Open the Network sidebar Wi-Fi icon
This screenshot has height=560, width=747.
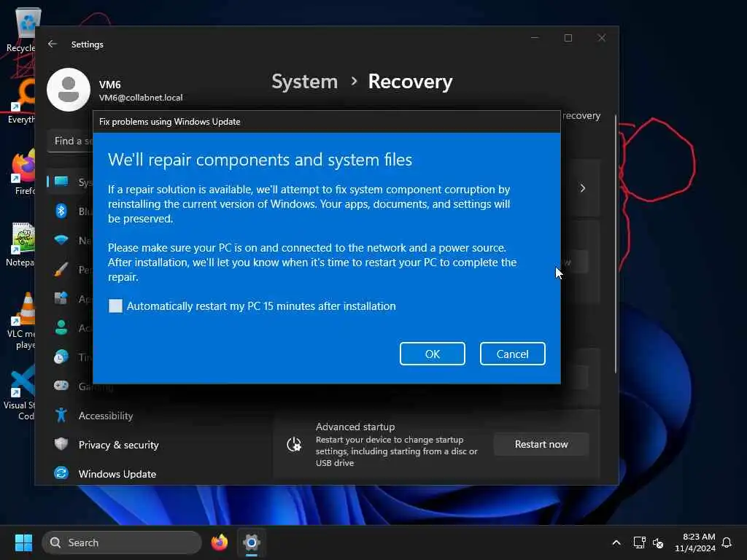tap(61, 240)
